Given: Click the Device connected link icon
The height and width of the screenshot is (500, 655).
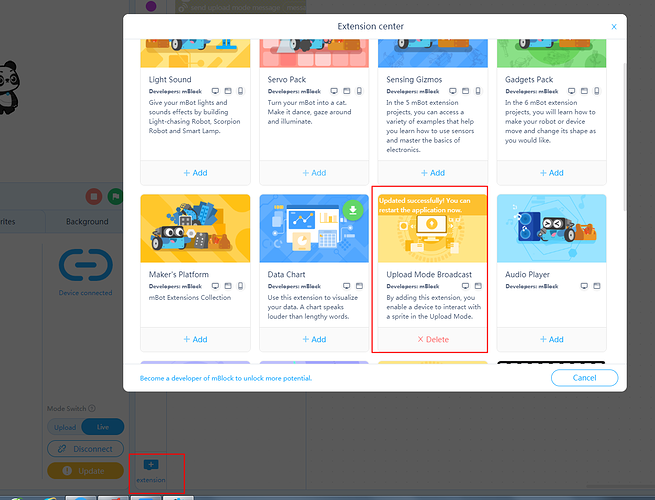Looking at the screenshot, I should click(86, 265).
